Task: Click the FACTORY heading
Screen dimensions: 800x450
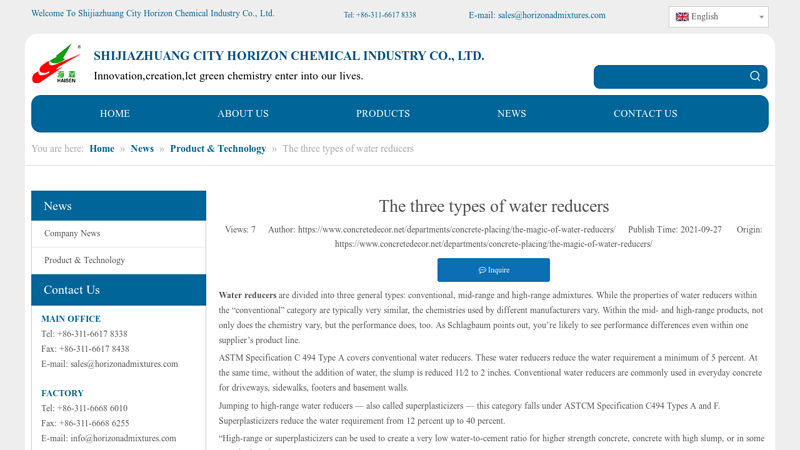Action: coord(62,393)
